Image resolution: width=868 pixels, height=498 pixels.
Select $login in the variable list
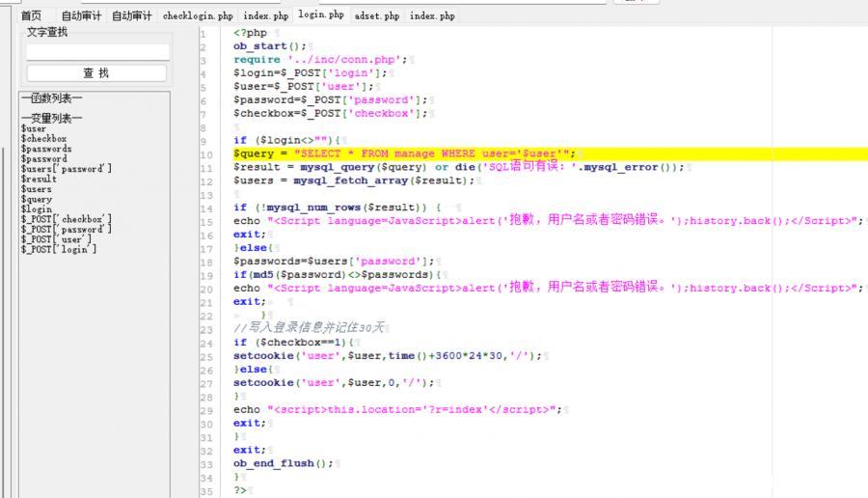[x=37, y=208]
